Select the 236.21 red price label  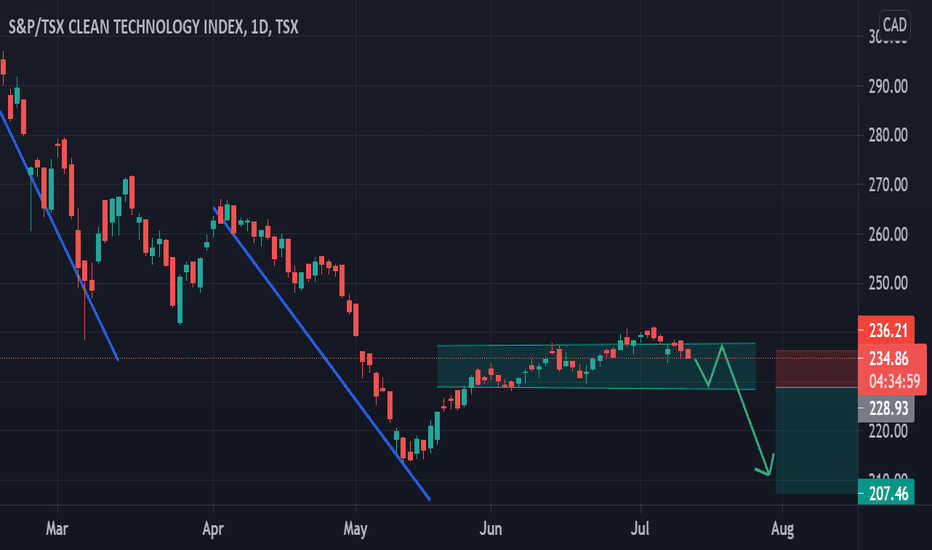(x=886, y=330)
